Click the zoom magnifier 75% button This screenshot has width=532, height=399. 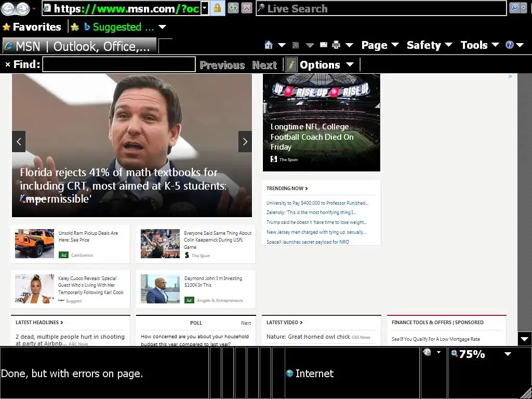click(x=468, y=354)
